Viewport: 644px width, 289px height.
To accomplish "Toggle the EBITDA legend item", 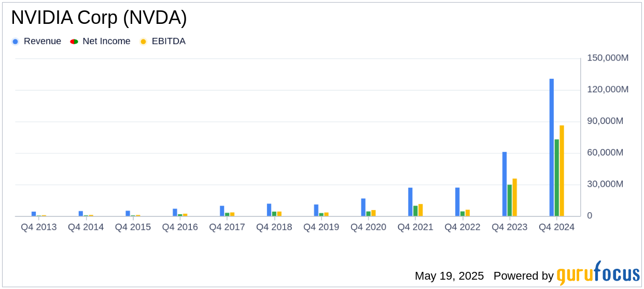I will point(163,42).
